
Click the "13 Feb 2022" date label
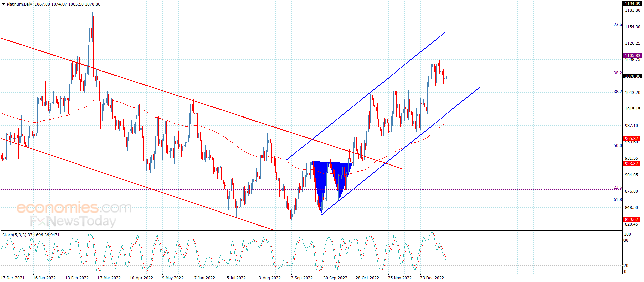point(77,278)
